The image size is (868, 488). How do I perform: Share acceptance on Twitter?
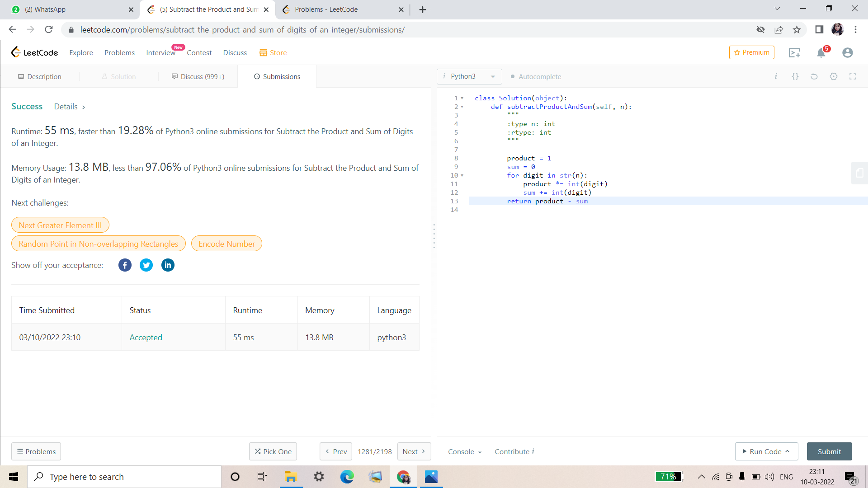(146, 265)
